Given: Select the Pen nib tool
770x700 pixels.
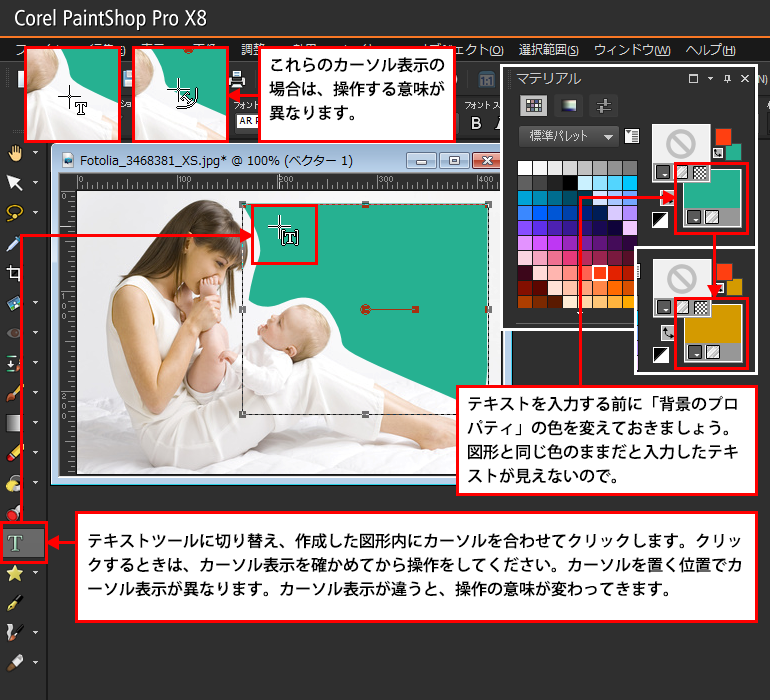Looking at the screenshot, I should [15, 603].
